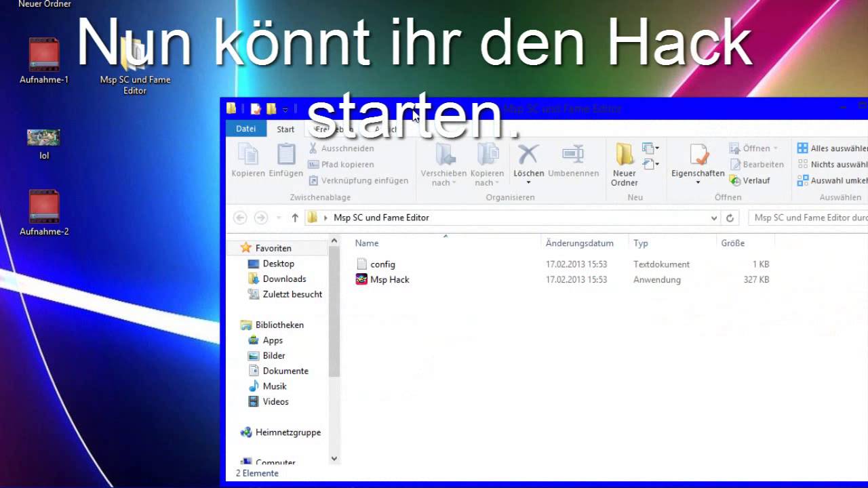This screenshot has width=868, height=488.
Task: Click Öffnen in the ribbon
Action: [x=753, y=148]
